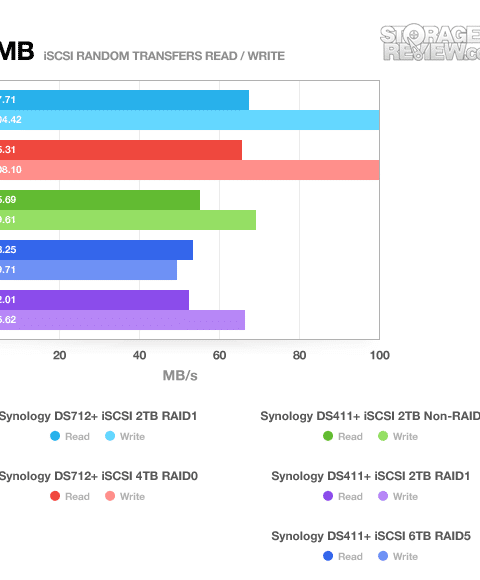The width and height of the screenshot is (480, 580).
Task: Select the periwinkle 9.71 write bar
Action: coord(88,270)
